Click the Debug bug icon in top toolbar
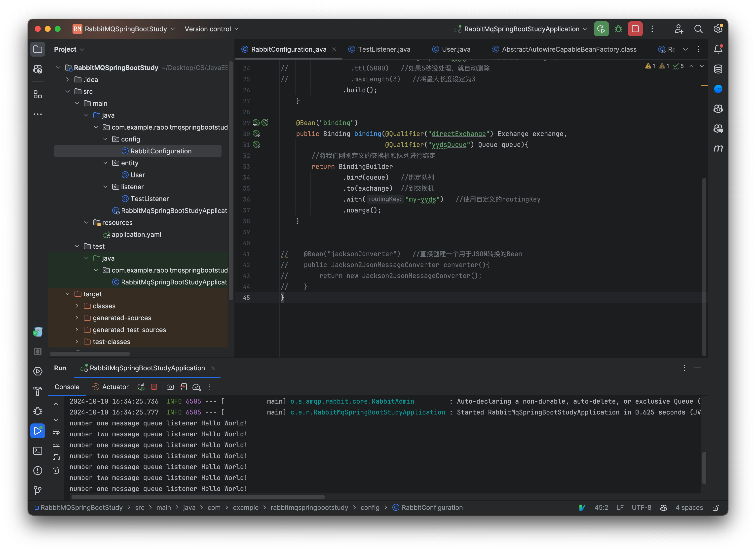756x552 pixels. coord(618,29)
